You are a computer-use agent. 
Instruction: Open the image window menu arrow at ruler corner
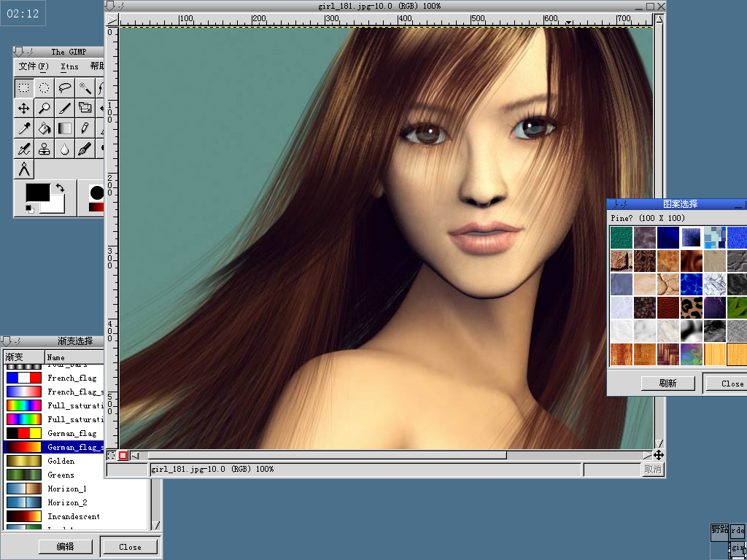(x=112, y=21)
